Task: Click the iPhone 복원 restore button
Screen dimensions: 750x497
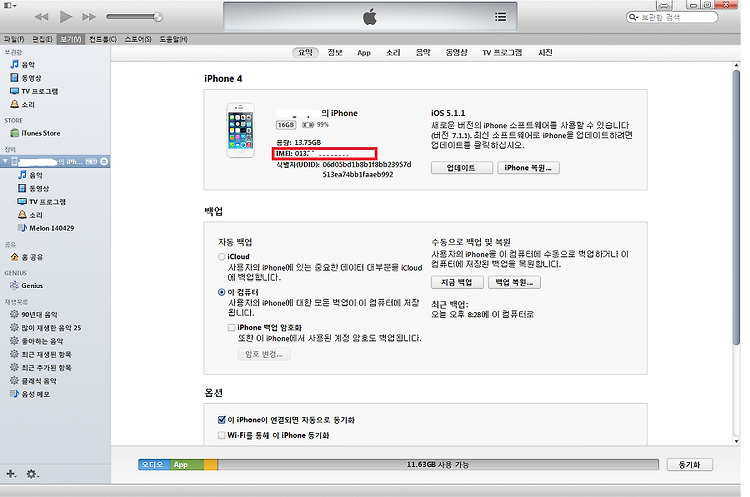Action: tap(528, 168)
